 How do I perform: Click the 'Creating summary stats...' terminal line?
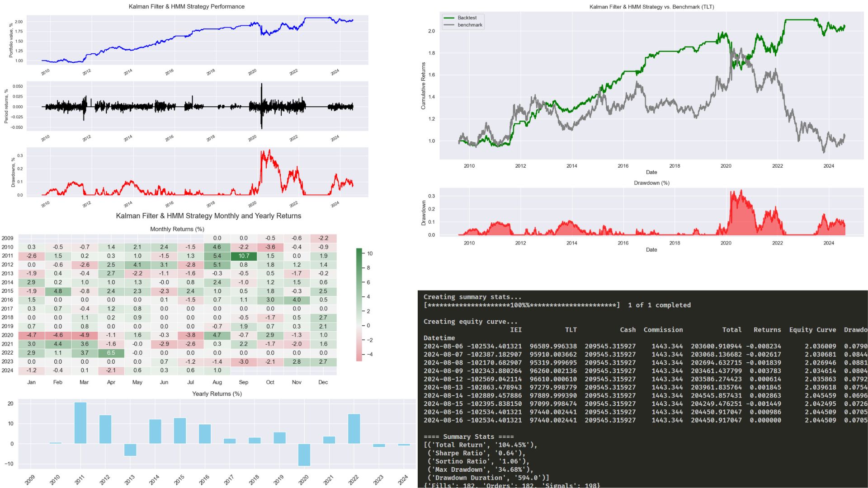[472, 297]
